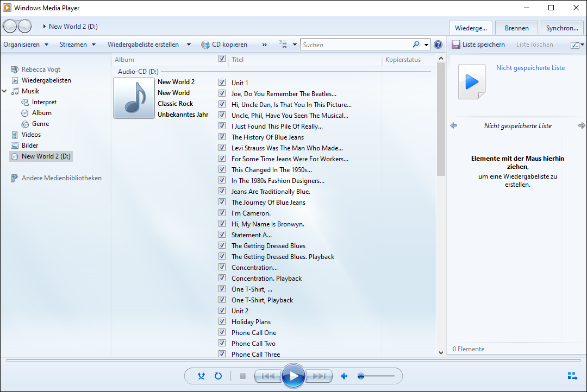Open search options dropdown arrow
This screenshot has height=392, width=587.
426,45
